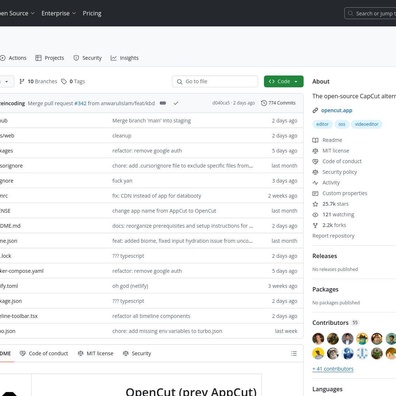Click the Projects table icon

(38, 58)
